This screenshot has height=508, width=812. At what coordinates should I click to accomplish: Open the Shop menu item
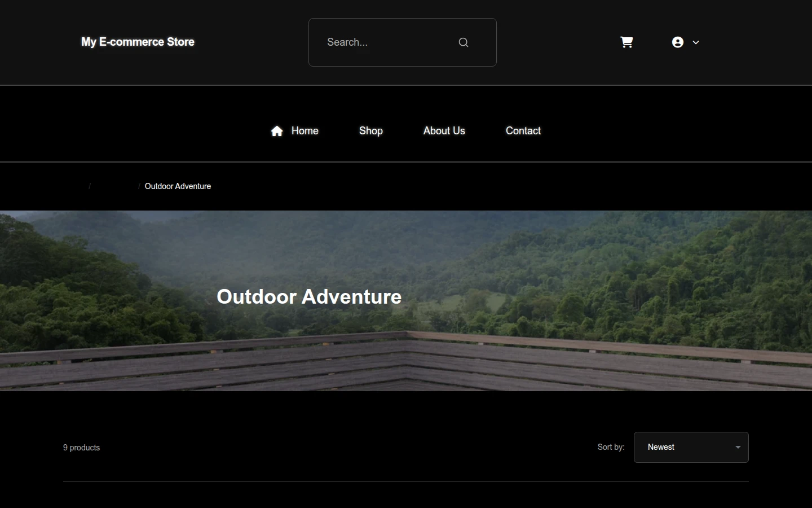pyautogui.click(x=371, y=131)
